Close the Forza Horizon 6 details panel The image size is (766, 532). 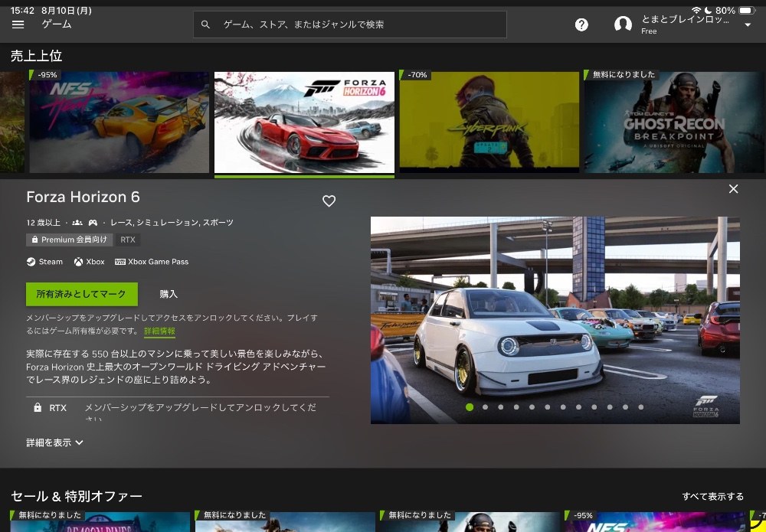point(733,189)
